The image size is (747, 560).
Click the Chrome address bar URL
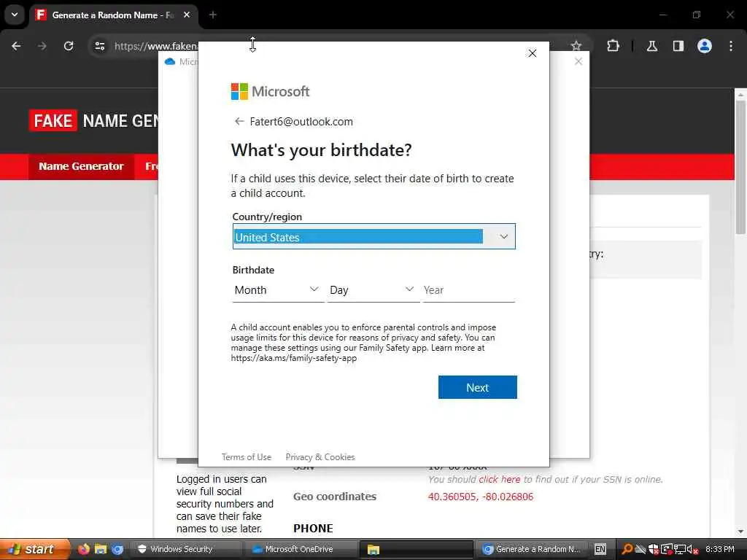point(155,46)
